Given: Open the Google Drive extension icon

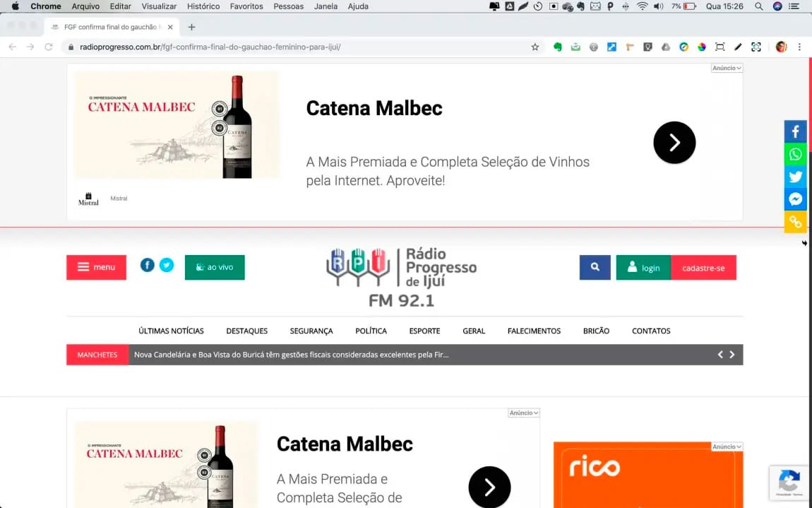Looking at the screenshot, I should (665, 47).
